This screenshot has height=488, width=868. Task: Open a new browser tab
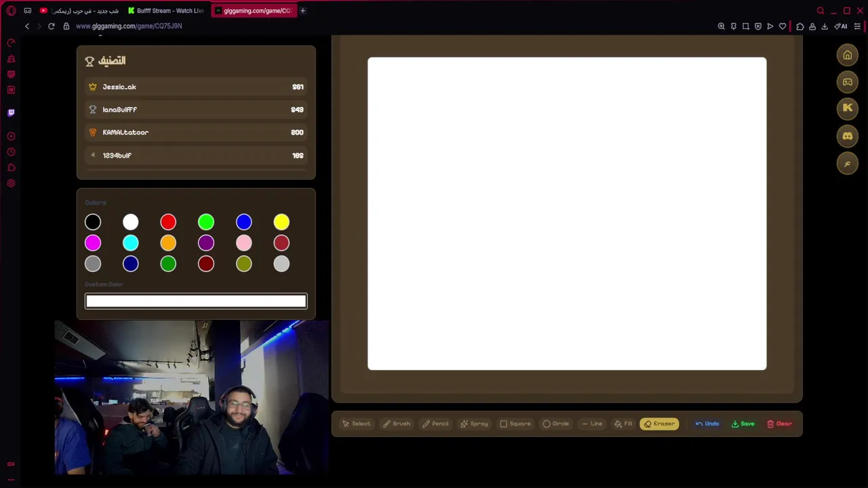click(x=303, y=11)
